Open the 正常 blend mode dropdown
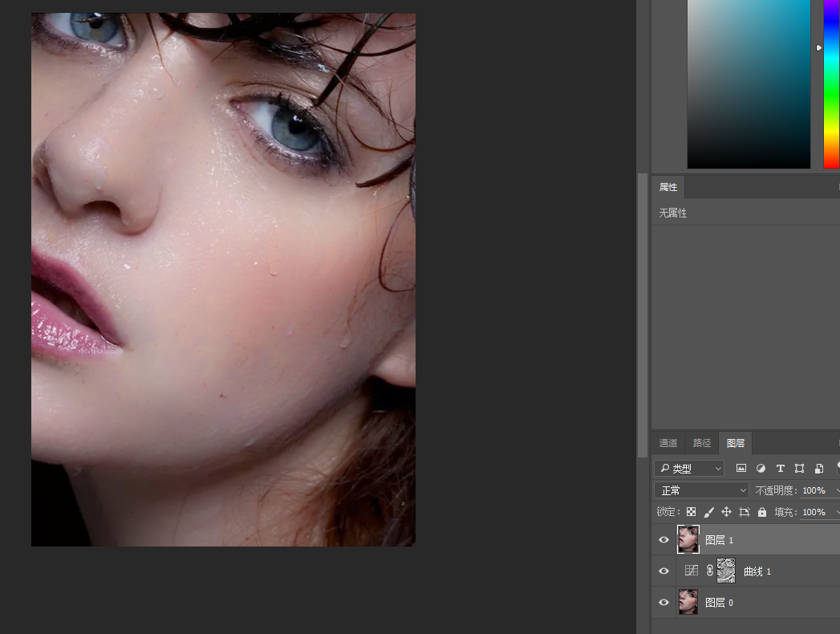The image size is (840, 634). click(701, 490)
